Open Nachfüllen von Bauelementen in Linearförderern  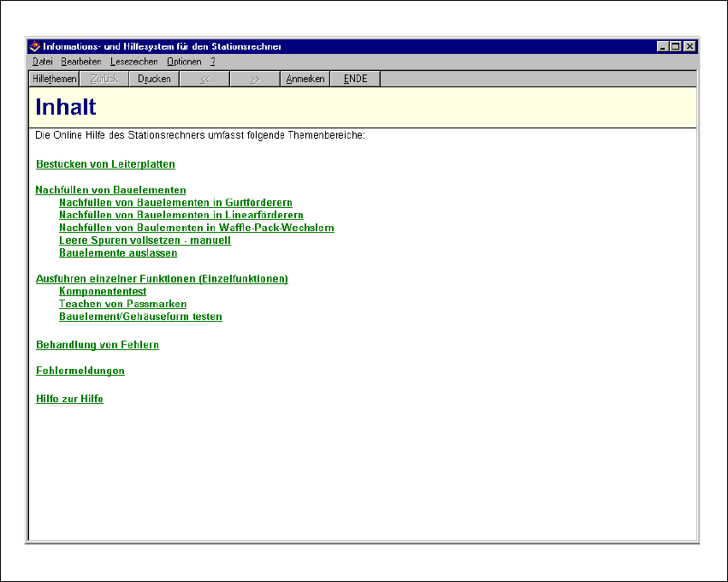coord(181,215)
